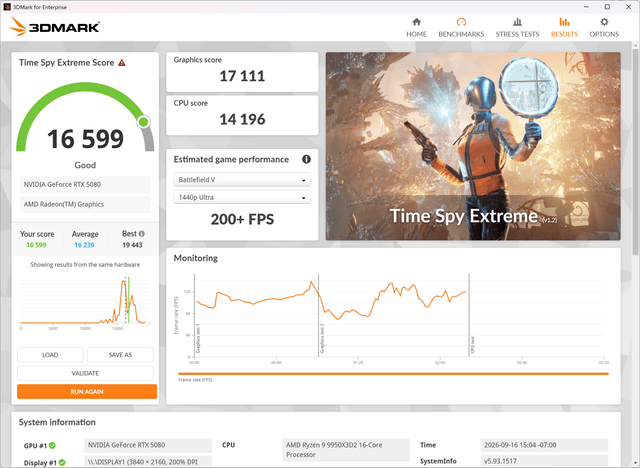640x468 pixels.
Task: Click the 3DMark logo in header
Action: click(54, 27)
